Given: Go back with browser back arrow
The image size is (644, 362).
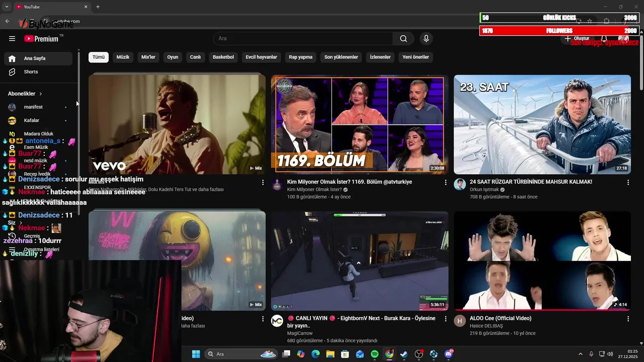Looking at the screenshot, I should click(x=8, y=21).
